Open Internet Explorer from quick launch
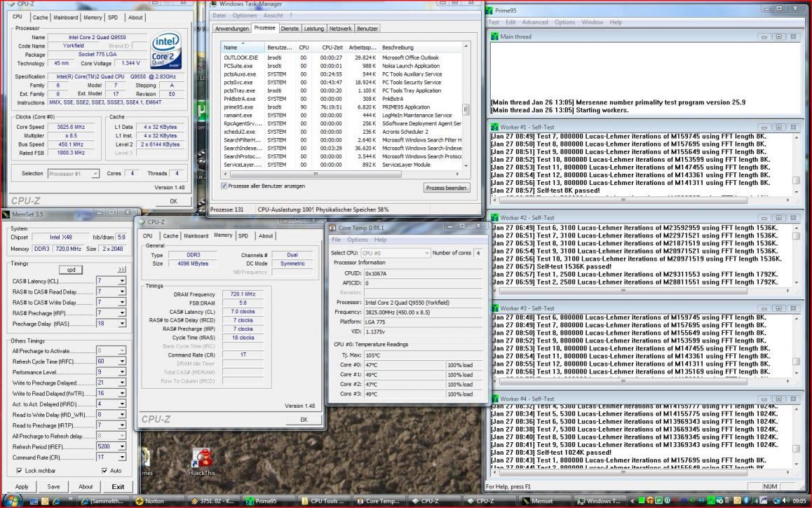 [56, 501]
